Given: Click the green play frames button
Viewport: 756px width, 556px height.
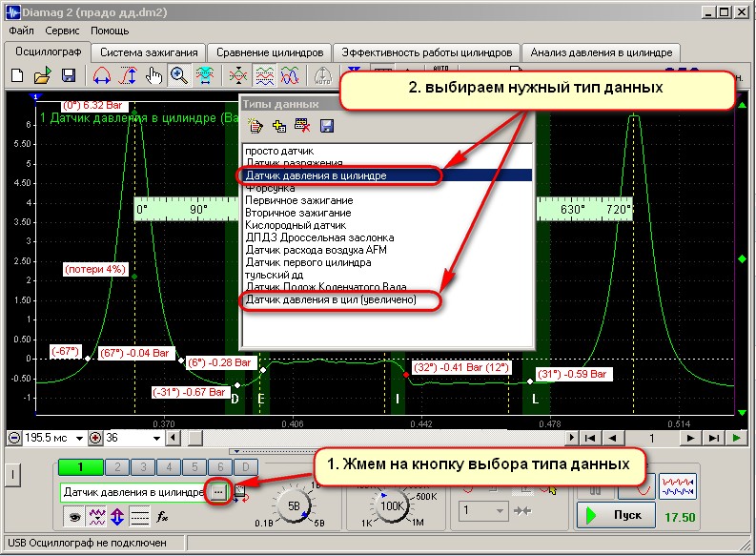Looking at the screenshot, I should click(x=736, y=439).
